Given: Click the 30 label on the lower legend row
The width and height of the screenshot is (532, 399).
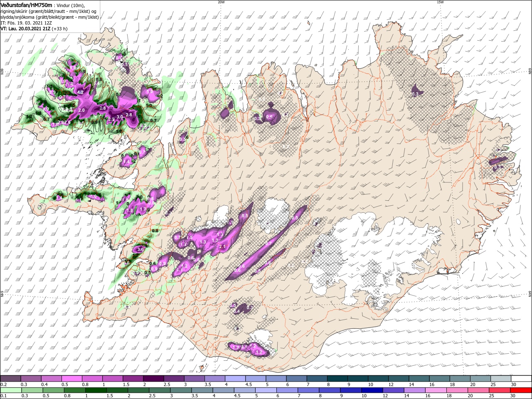Looking at the screenshot, I should coord(513,397).
